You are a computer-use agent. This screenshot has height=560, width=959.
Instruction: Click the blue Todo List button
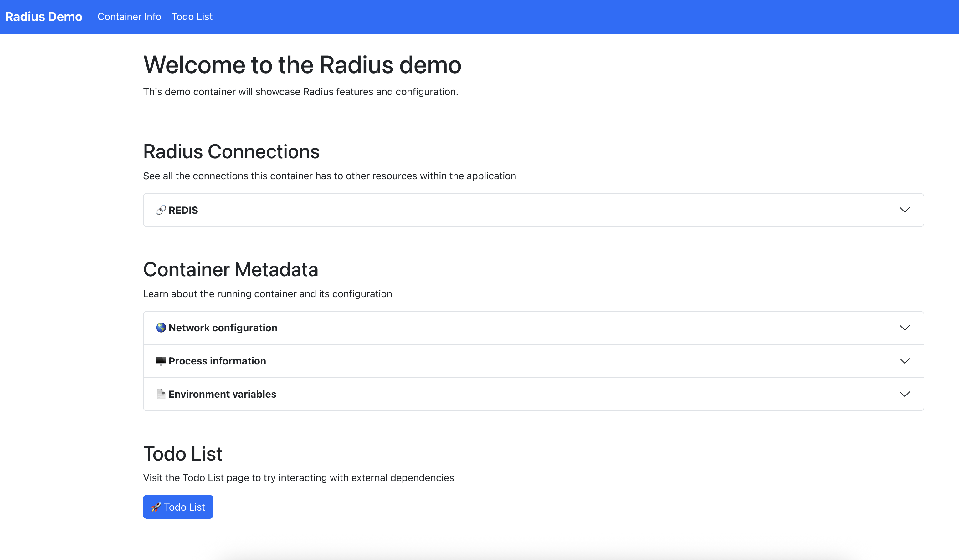(x=178, y=507)
